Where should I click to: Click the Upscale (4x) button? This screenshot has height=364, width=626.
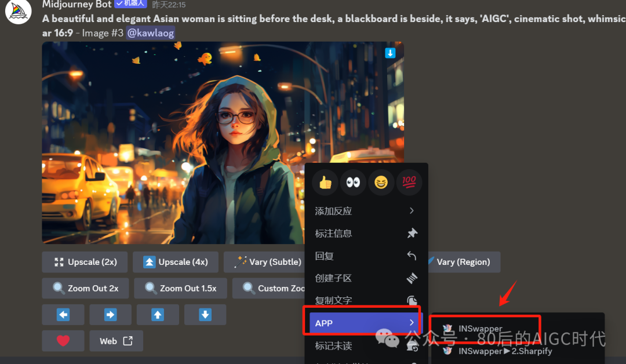pyautogui.click(x=176, y=262)
